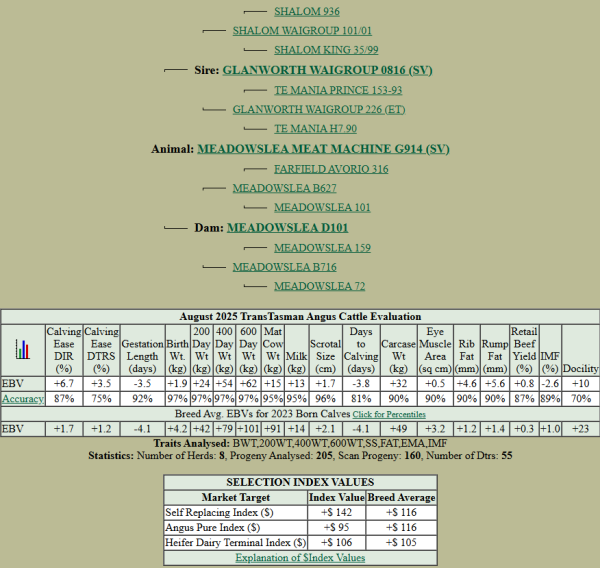600x568 pixels.
Task: Select Rib Fat EBV +4.6
Action: tap(466, 384)
